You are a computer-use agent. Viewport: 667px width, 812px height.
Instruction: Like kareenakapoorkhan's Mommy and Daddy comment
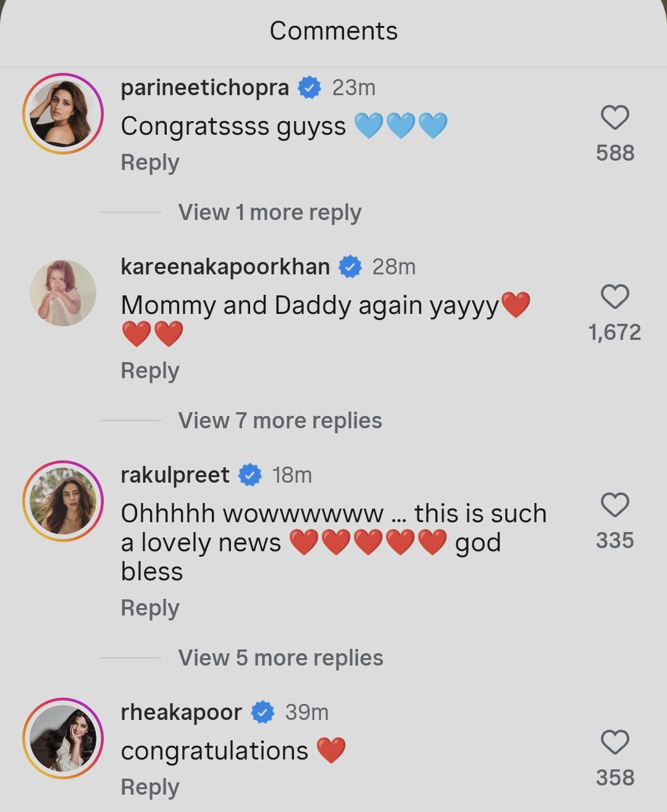click(615, 297)
